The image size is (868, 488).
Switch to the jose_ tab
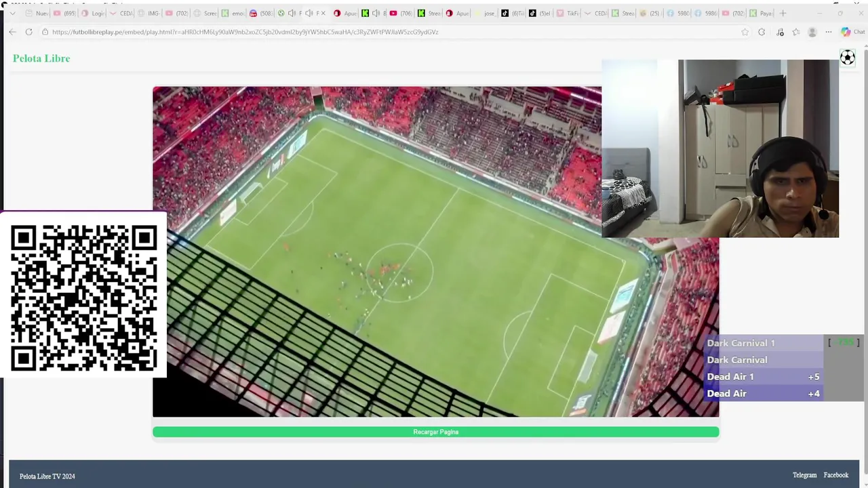pyautogui.click(x=484, y=13)
